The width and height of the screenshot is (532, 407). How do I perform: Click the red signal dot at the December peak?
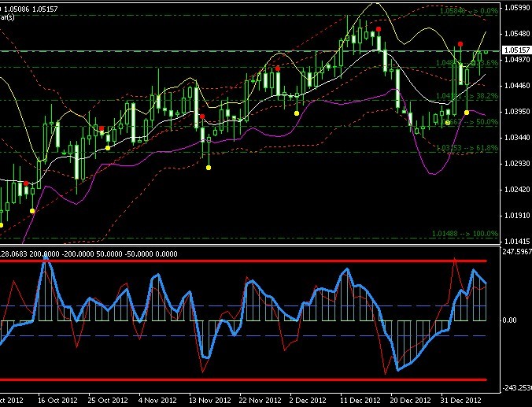pos(379,29)
